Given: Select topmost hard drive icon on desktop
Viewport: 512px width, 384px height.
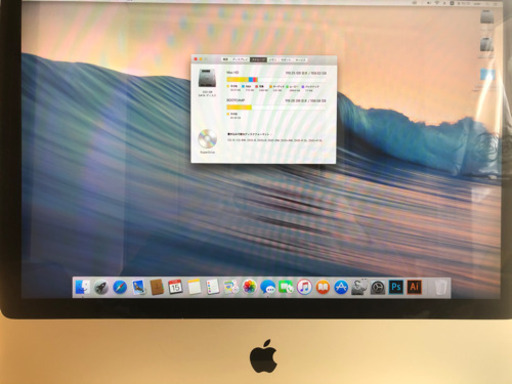Looking at the screenshot, I should tap(487, 17).
